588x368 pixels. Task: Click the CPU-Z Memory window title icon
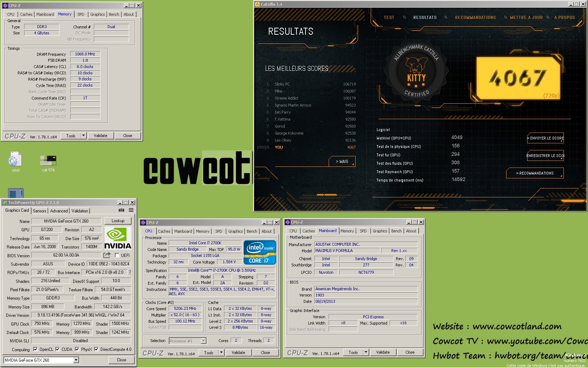click(5, 6)
